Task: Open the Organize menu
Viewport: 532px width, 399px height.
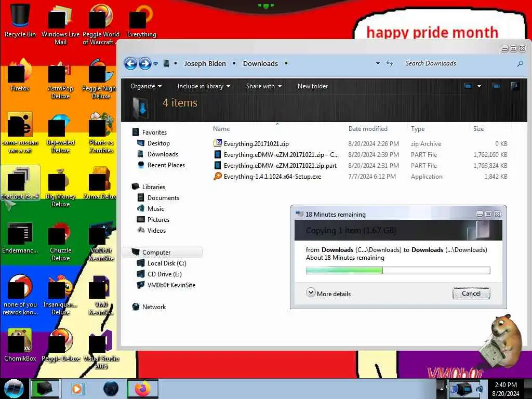Action: pyautogui.click(x=146, y=86)
